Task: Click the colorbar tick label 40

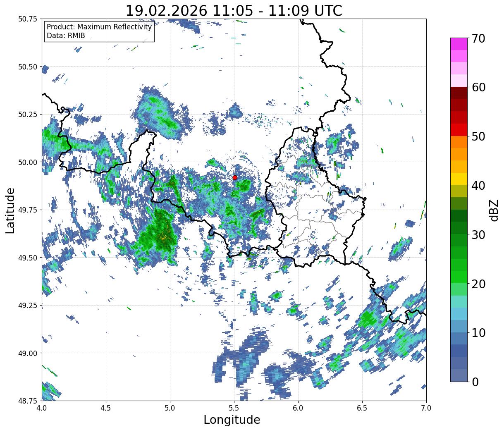Action: pyautogui.click(x=478, y=186)
